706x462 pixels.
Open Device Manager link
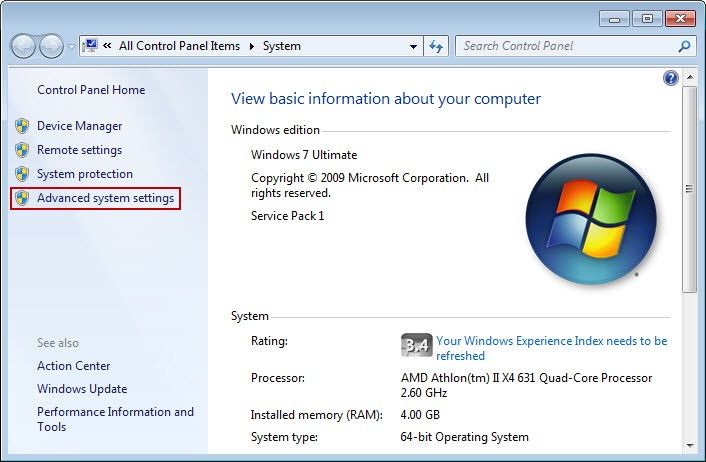[79, 126]
